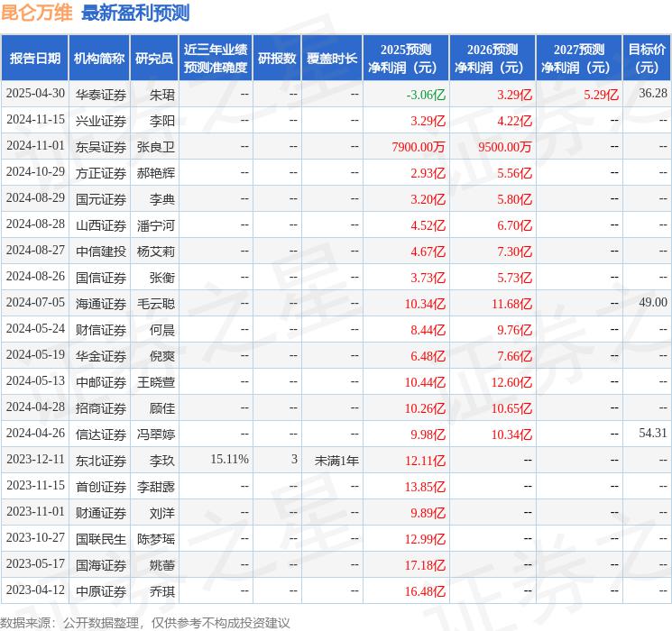This screenshot has width=672, height=631.
Task: Select the 15.11% accuracy value
Action: click(229, 459)
